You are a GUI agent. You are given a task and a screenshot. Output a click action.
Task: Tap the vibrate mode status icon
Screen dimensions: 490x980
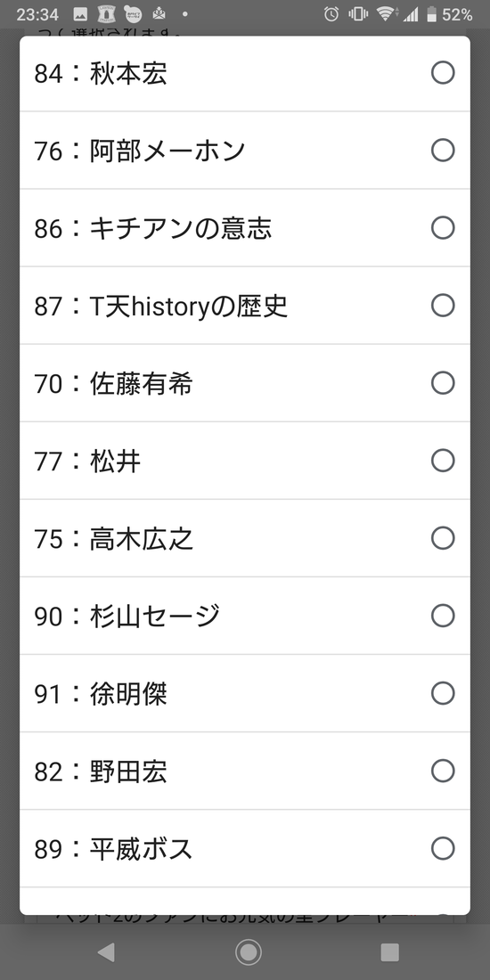[358, 14]
